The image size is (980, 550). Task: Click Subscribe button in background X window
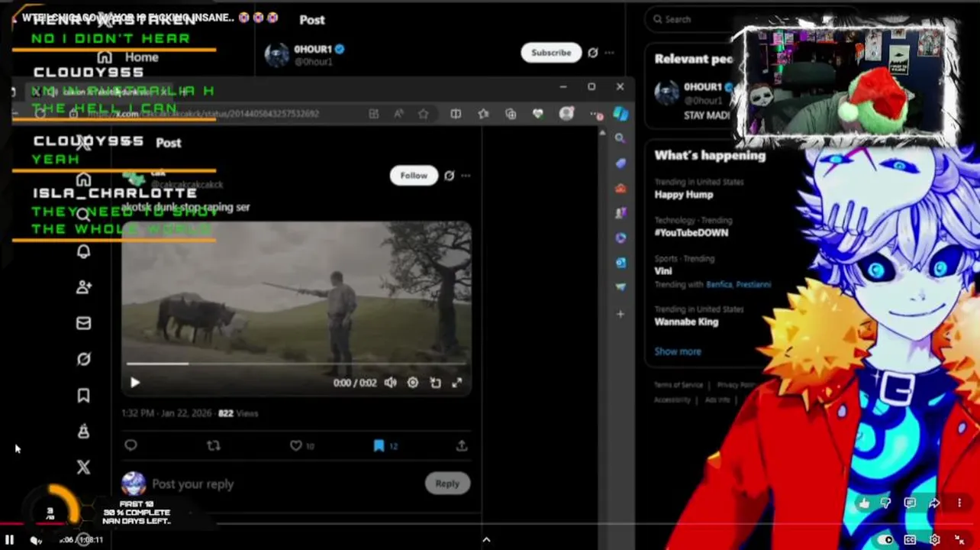[551, 53]
